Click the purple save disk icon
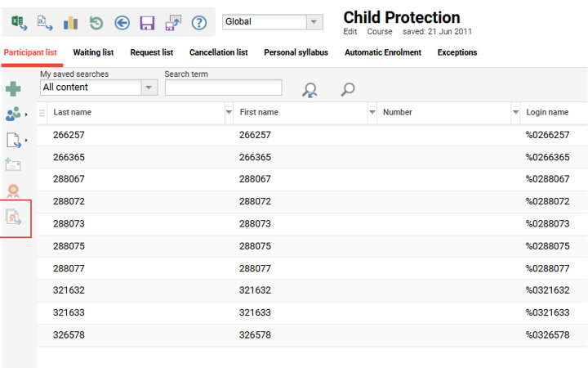588x368 pixels. tap(147, 23)
